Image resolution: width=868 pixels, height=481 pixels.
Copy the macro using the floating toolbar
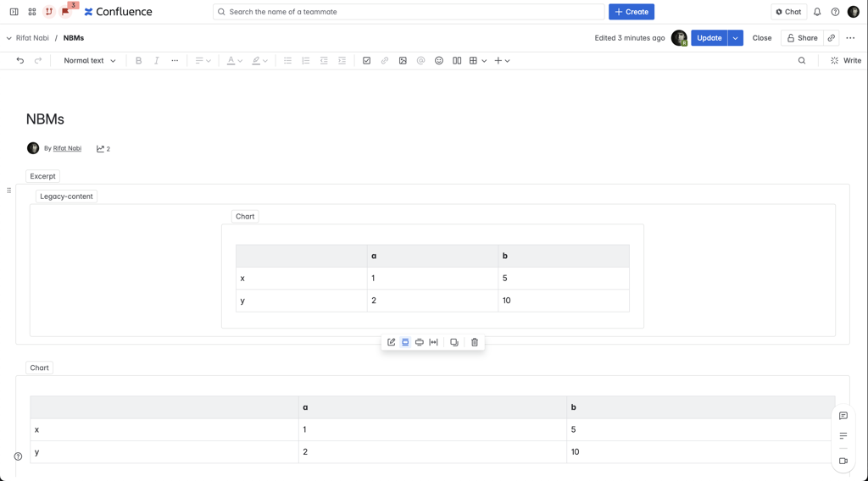[x=454, y=342]
